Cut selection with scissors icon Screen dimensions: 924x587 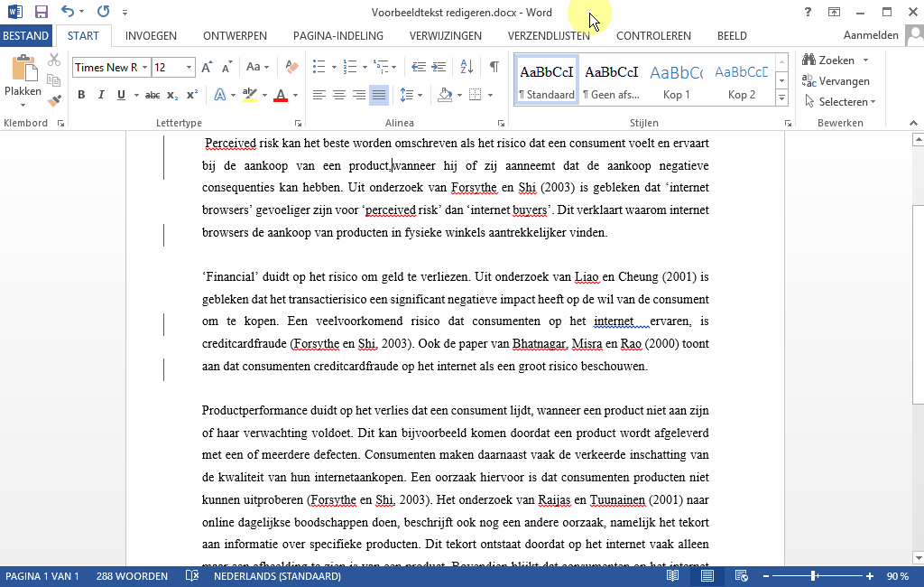click(x=53, y=60)
